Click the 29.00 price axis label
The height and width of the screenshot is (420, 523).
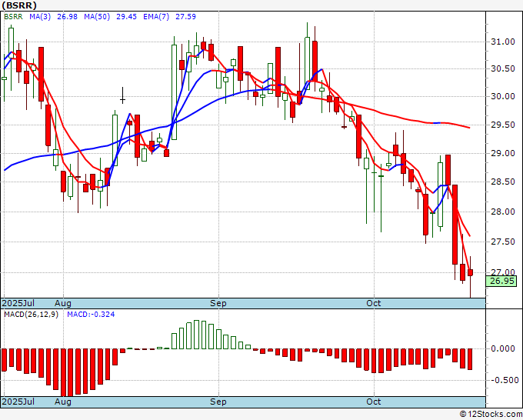pos(503,153)
